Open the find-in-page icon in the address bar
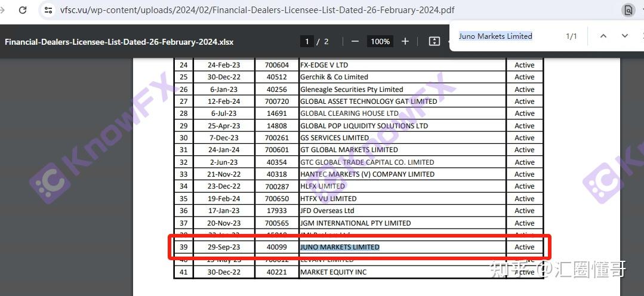644x296 pixels. 628,10
